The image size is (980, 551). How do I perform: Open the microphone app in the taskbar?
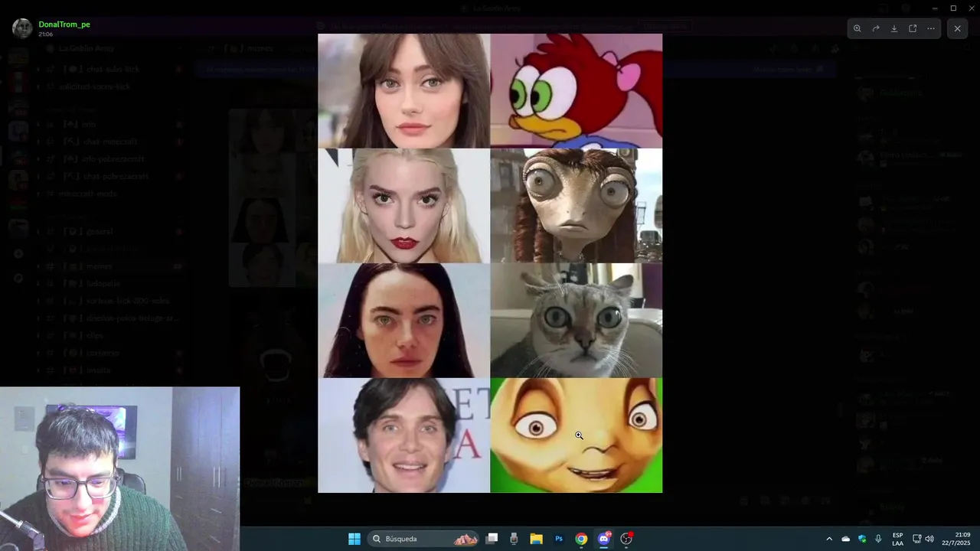click(x=514, y=539)
